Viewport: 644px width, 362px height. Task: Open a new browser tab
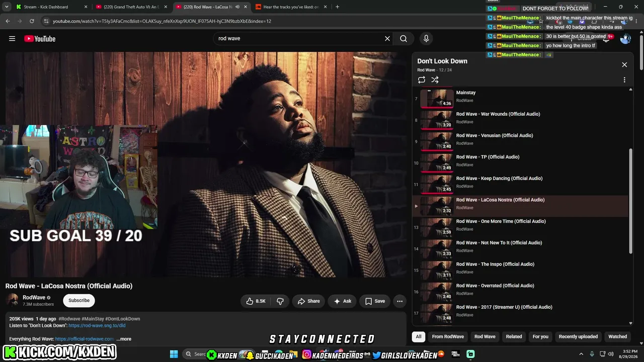coord(337,7)
